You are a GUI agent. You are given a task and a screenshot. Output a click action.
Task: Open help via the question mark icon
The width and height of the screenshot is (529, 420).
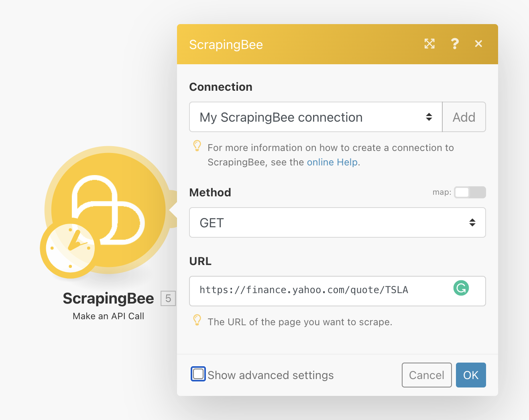coord(454,44)
